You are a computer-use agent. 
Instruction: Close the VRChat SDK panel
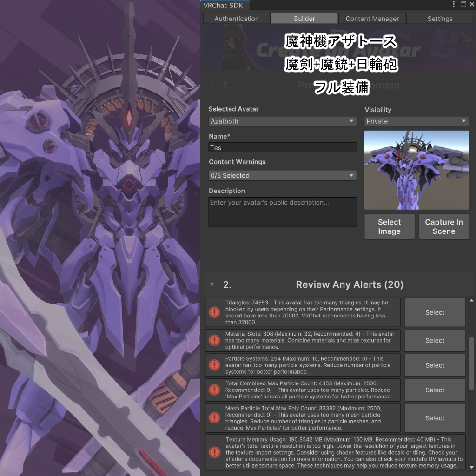(x=472, y=4)
